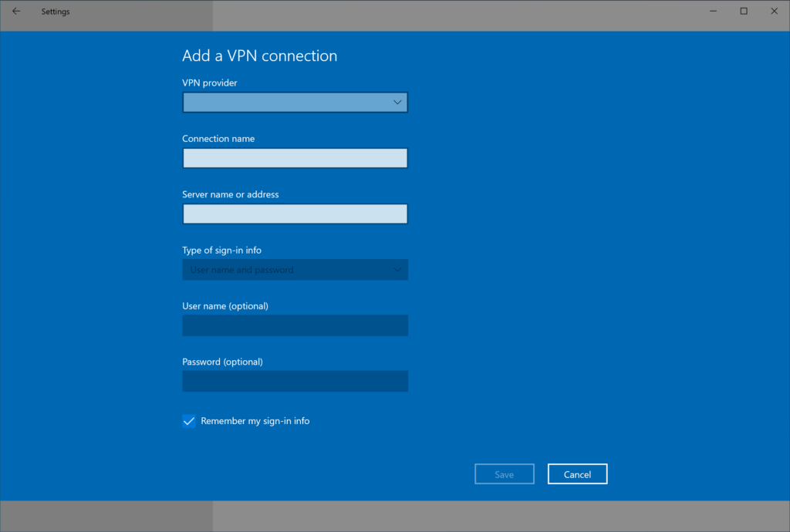
Task: Click the Settings label in the title bar
Action: 55,11
